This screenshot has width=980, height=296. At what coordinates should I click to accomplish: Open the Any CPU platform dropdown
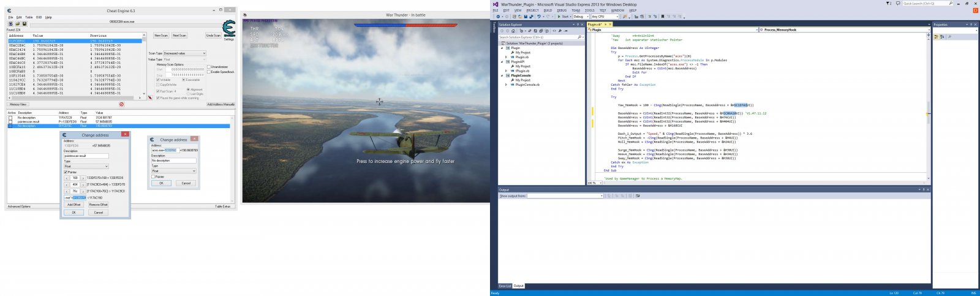click(x=605, y=17)
